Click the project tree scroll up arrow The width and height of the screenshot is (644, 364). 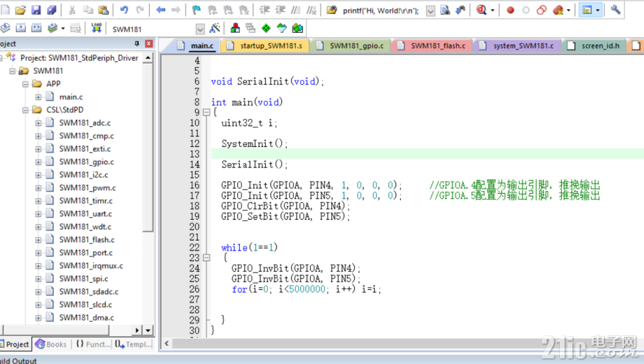tap(148, 58)
